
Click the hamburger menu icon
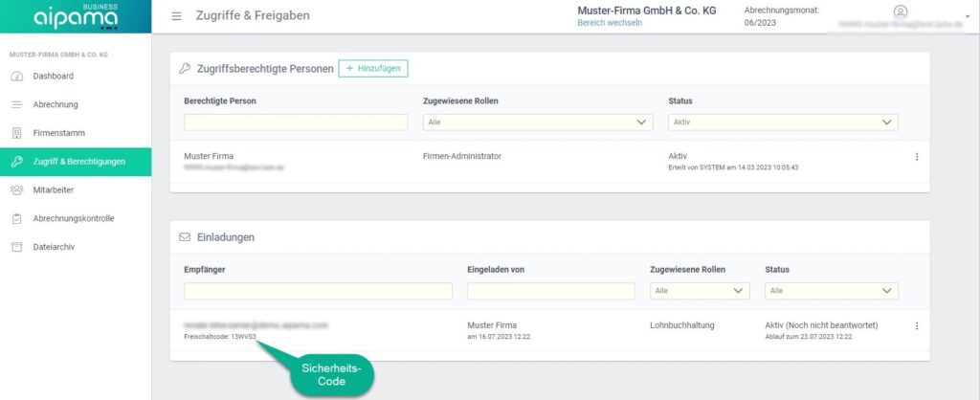(x=176, y=16)
